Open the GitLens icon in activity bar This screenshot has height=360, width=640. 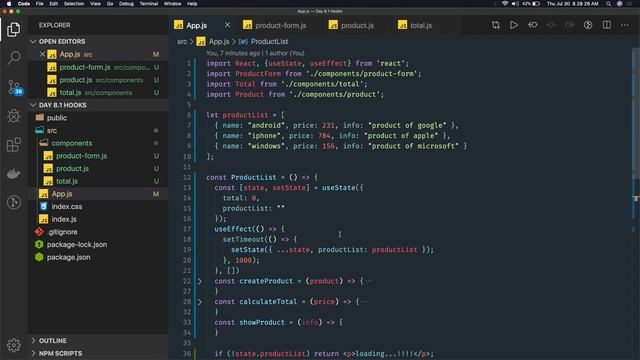14,202
